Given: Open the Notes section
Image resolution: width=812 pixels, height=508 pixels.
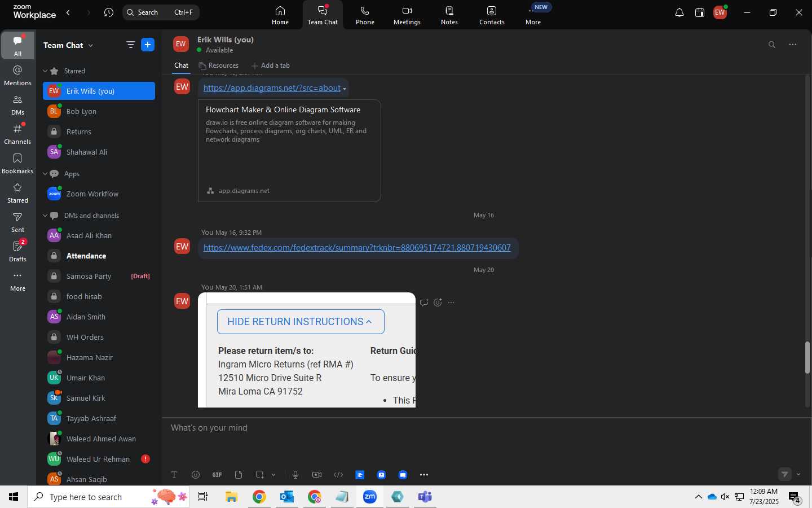Looking at the screenshot, I should [449, 15].
